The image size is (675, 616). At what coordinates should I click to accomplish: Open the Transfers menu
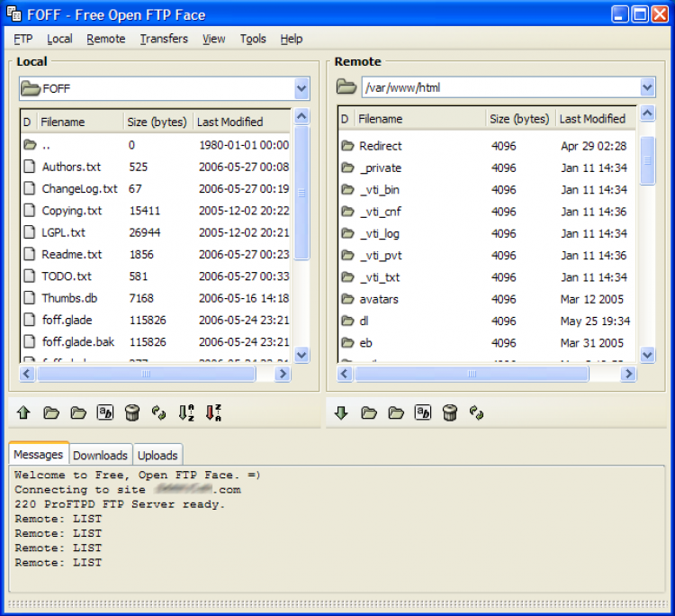164,39
